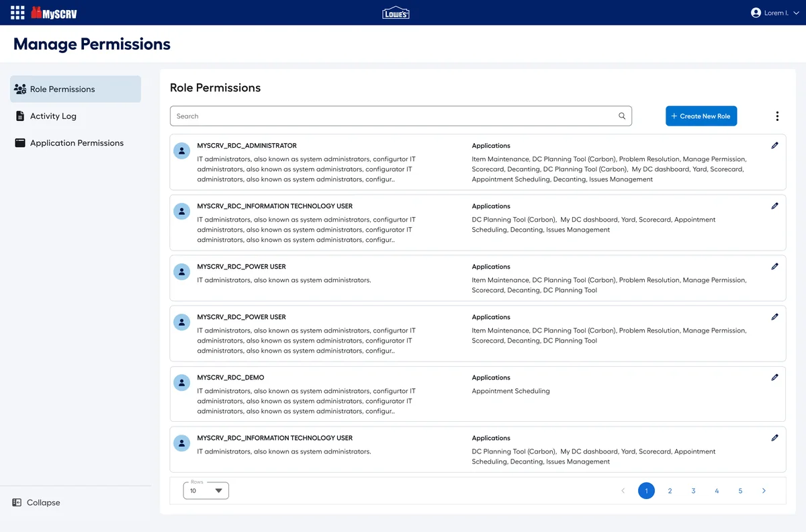Open Application Permissions in the sidebar

coord(75,143)
